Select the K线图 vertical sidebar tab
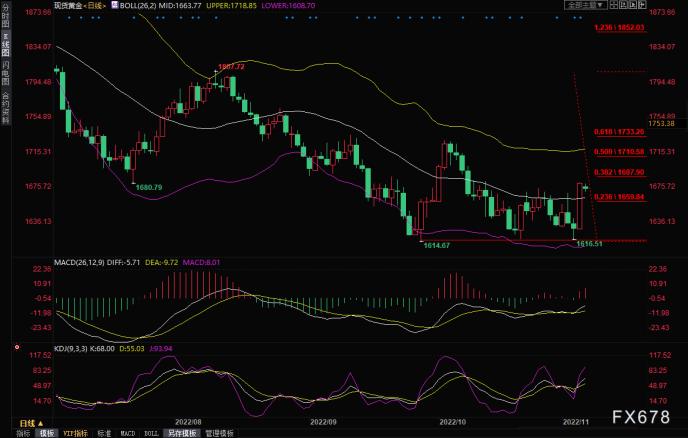The height and width of the screenshot is (438, 688). pyautogui.click(x=6, y=48)
